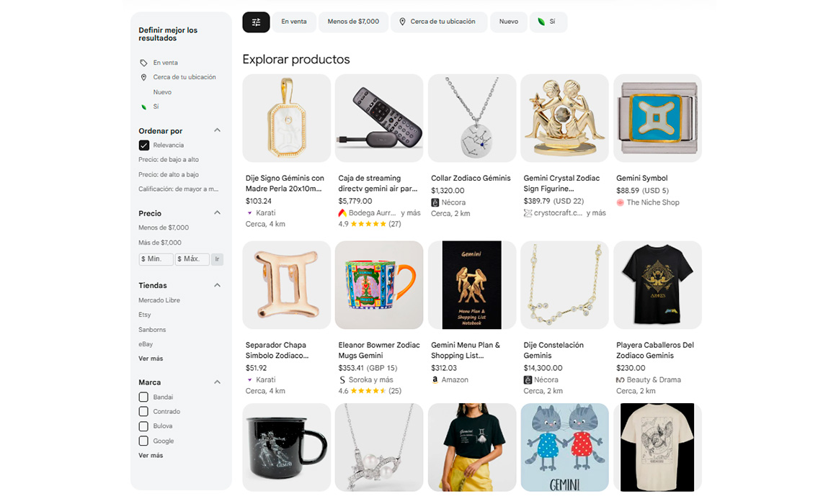836x504 pixels.
Task: Click the green leaf icon in the sidebar
Action: tap(144, 107)
